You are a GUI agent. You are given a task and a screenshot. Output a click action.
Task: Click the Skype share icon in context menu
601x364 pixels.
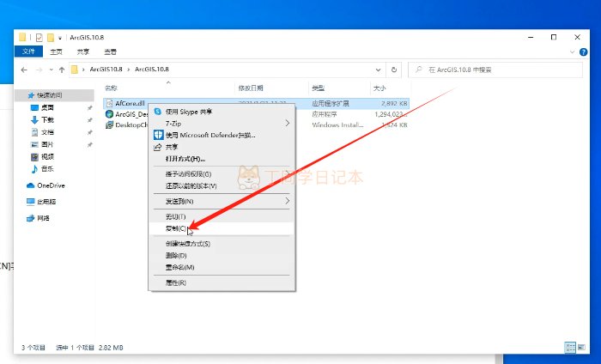158,112
